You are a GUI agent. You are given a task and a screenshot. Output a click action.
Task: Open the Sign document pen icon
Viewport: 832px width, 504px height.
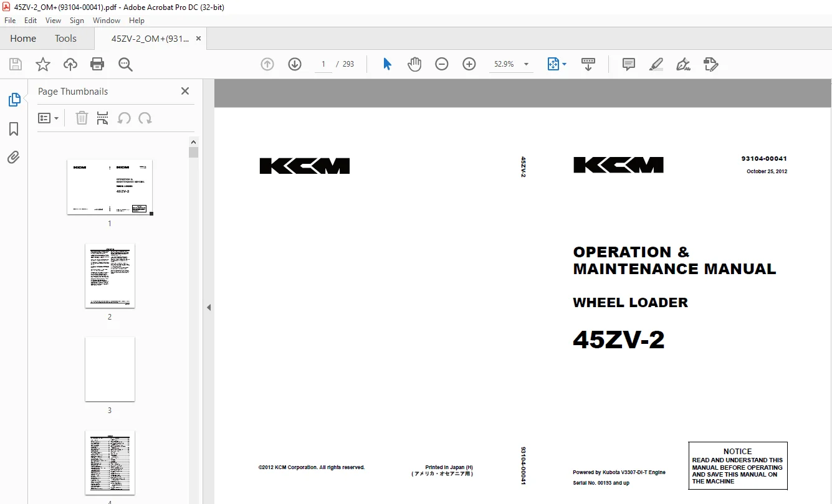pyautogui.click(x=684, y=64)
